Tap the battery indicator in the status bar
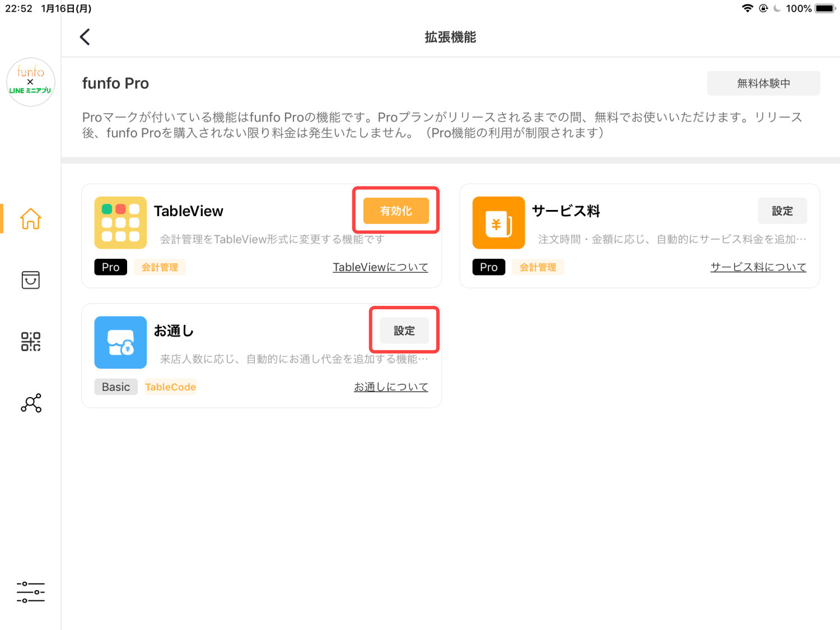This screenshot has width=840, height=630. [x=825, y=8]
